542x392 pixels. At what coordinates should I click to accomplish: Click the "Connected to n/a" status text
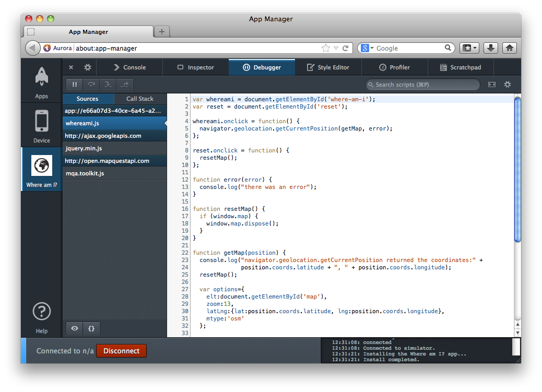(x=65, y=351)
